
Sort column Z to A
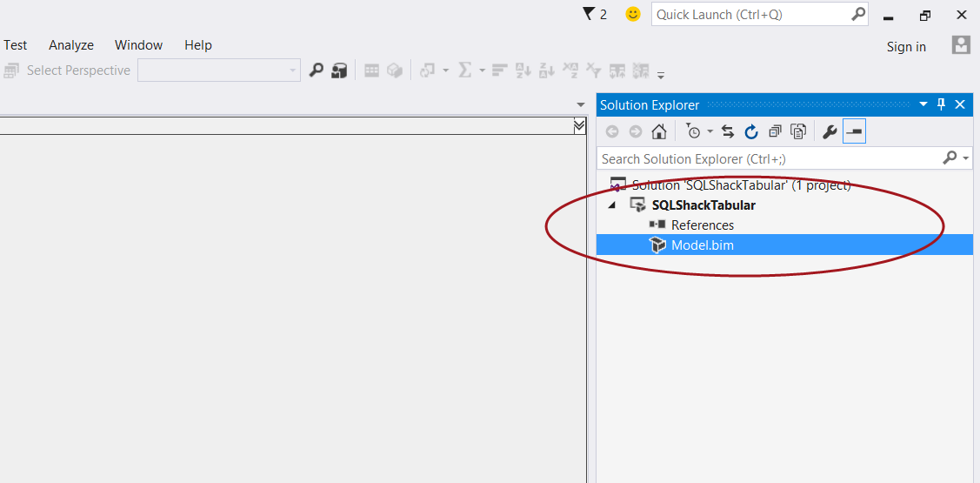[547, 70]
